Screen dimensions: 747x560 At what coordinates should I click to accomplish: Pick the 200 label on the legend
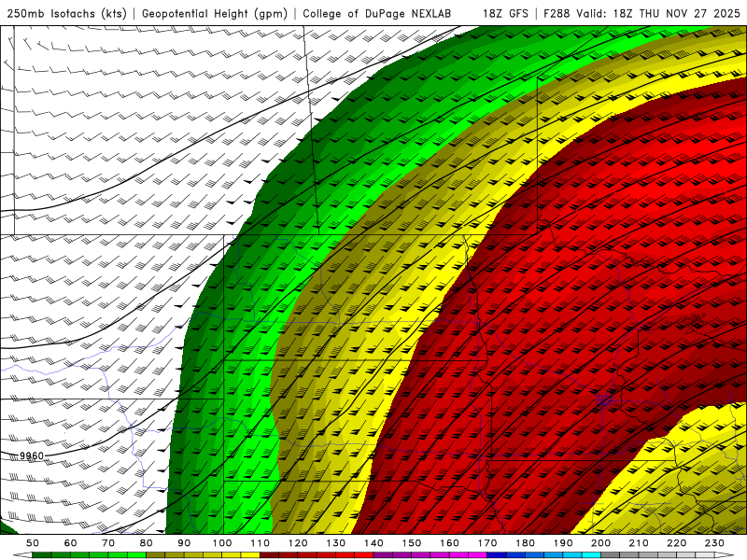point(600,543)
